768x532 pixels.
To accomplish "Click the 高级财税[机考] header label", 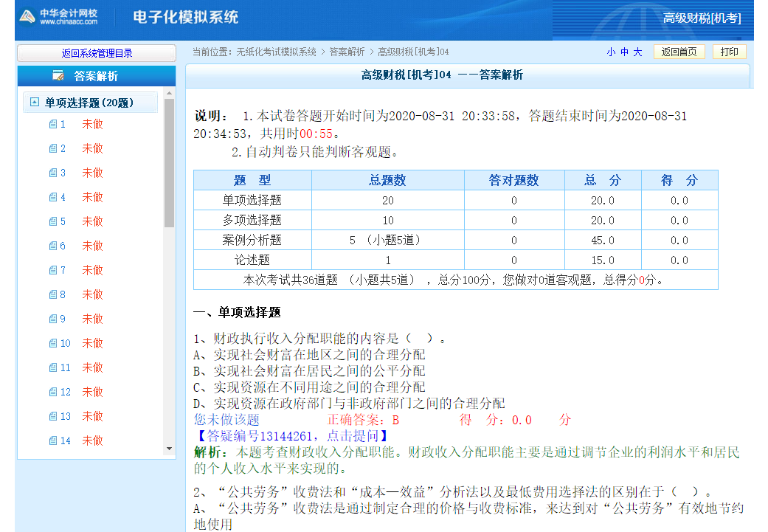I will 702,18.
